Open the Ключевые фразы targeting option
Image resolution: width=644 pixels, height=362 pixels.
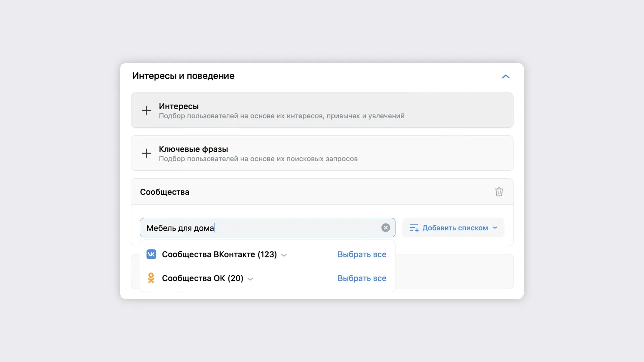click(x=322, y=153)
